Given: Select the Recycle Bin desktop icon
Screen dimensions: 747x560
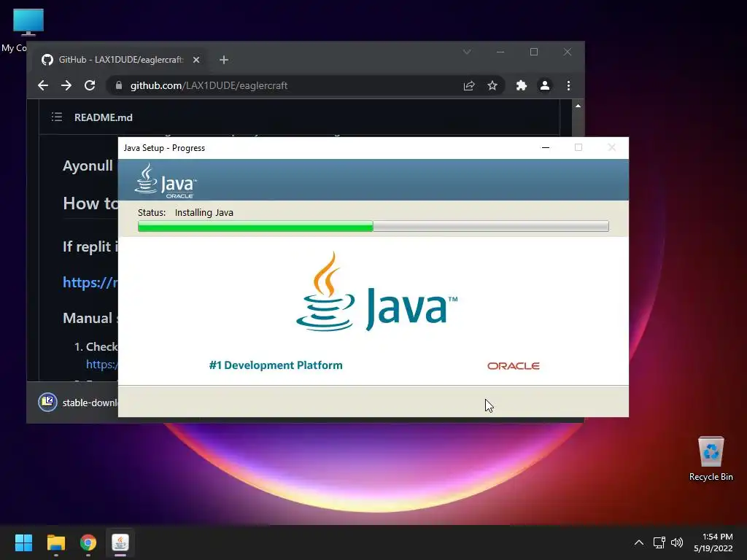Looking at the screenshot, I should (x=711, y=459).
